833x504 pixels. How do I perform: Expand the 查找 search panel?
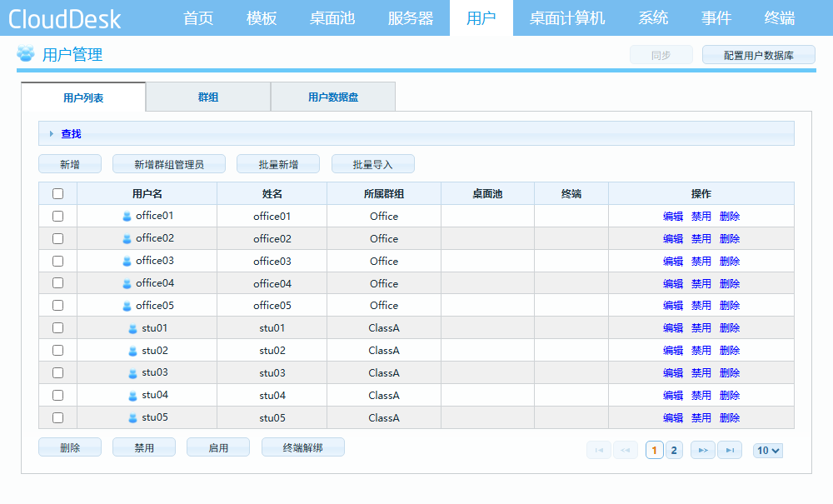[x=416, y=133]
